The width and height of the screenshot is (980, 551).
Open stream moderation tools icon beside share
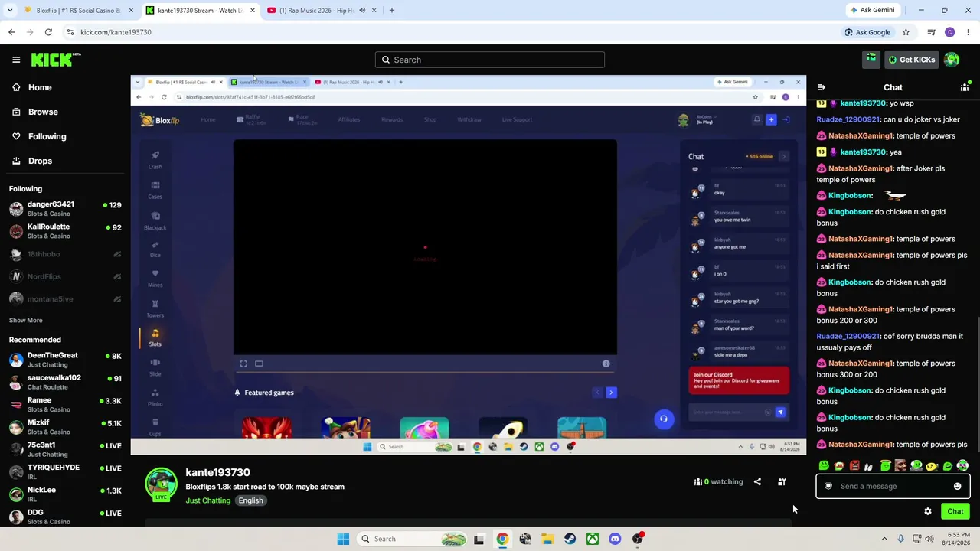click(x=782, y=482)
